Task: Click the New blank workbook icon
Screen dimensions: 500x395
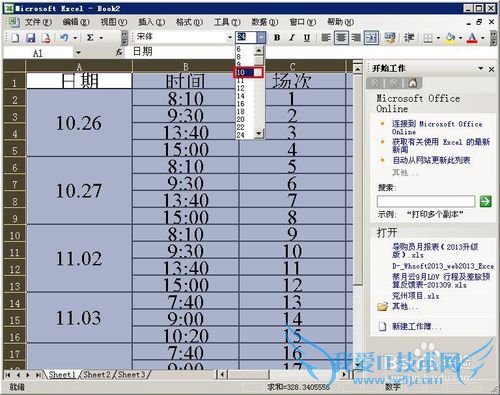Action: (x=15, y=37)
